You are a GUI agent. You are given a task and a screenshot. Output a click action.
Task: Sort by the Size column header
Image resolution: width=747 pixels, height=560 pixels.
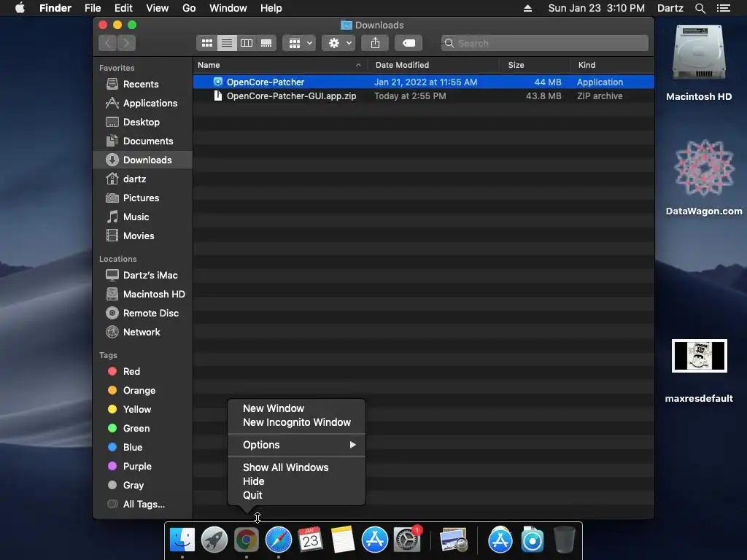(535, 65)
